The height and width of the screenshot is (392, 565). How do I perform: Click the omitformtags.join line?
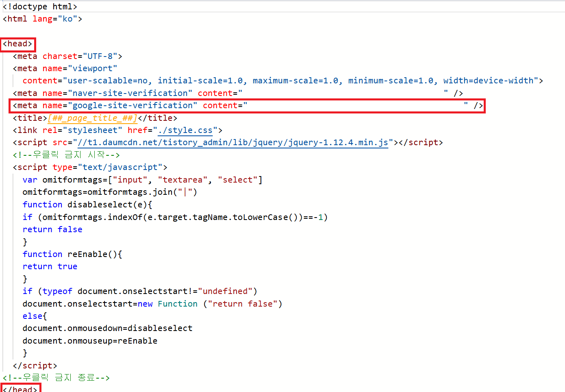click(x=110, y=192)
